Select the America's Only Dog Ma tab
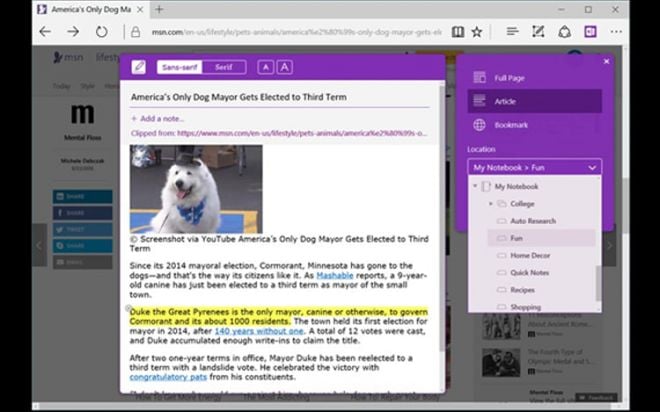660x412 pixels. click(x=90, y=9)
